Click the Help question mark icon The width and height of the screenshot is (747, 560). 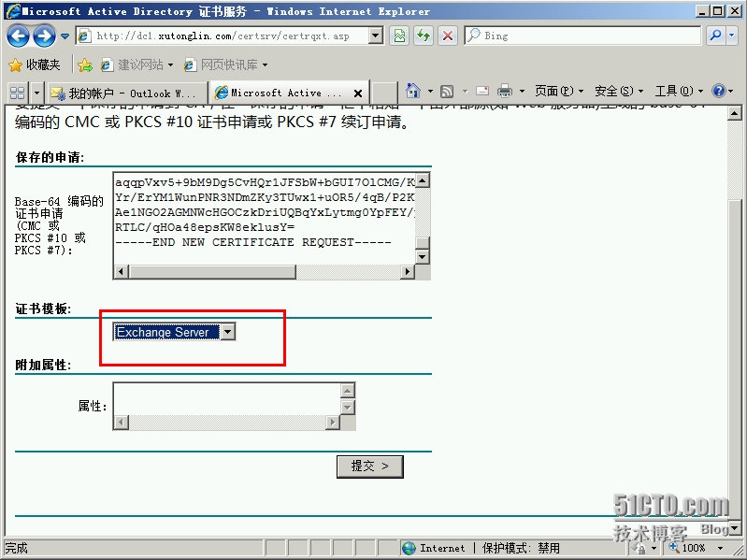(718, 91)
